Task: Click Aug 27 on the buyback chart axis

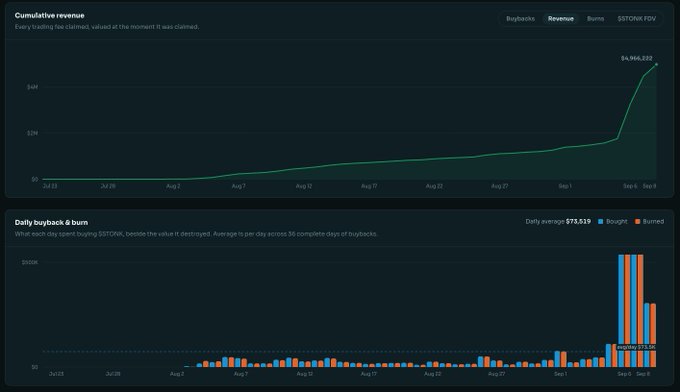Action: pyautogui.click(x=496, y=374)
